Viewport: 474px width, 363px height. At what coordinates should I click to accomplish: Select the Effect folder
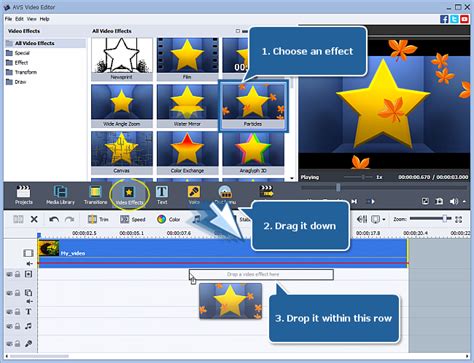pyautogui.click(x=17, y=63)
